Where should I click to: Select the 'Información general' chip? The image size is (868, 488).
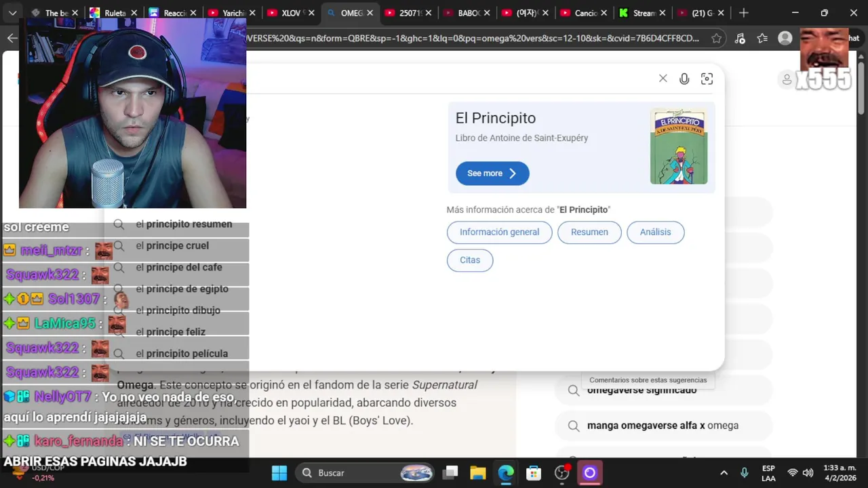(499, 232)
